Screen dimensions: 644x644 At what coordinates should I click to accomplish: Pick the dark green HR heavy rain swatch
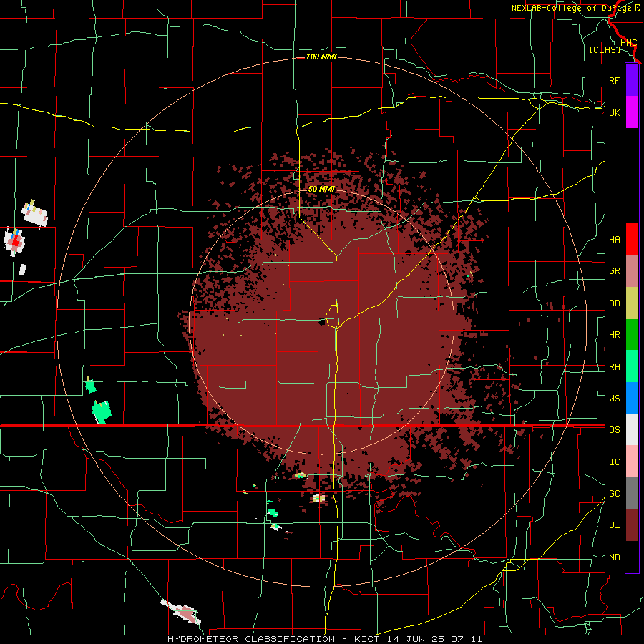[x=632, y=334]
